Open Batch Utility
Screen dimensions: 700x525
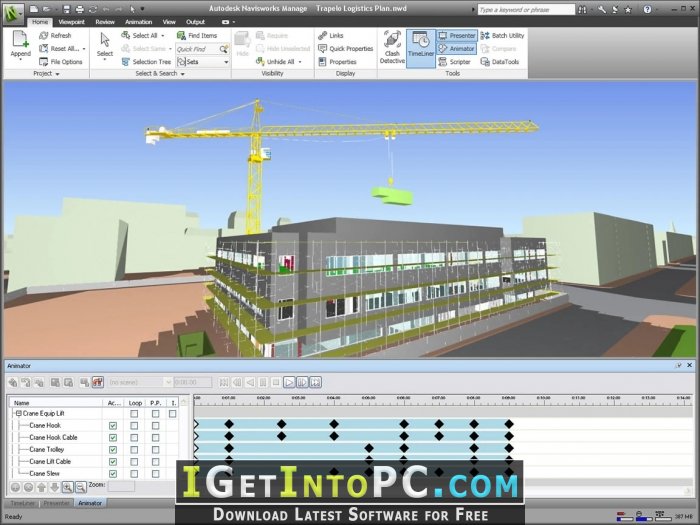click(x=502, y=35)
